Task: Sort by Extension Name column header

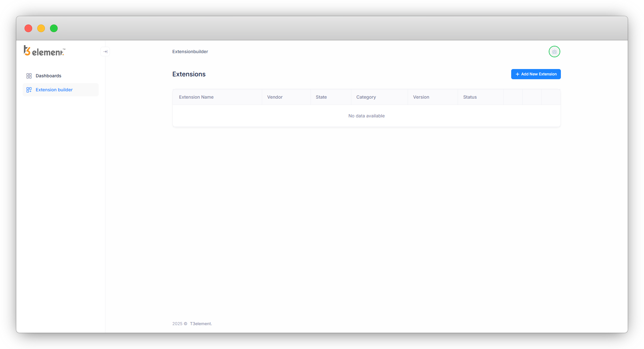Action: click(217, 97)
